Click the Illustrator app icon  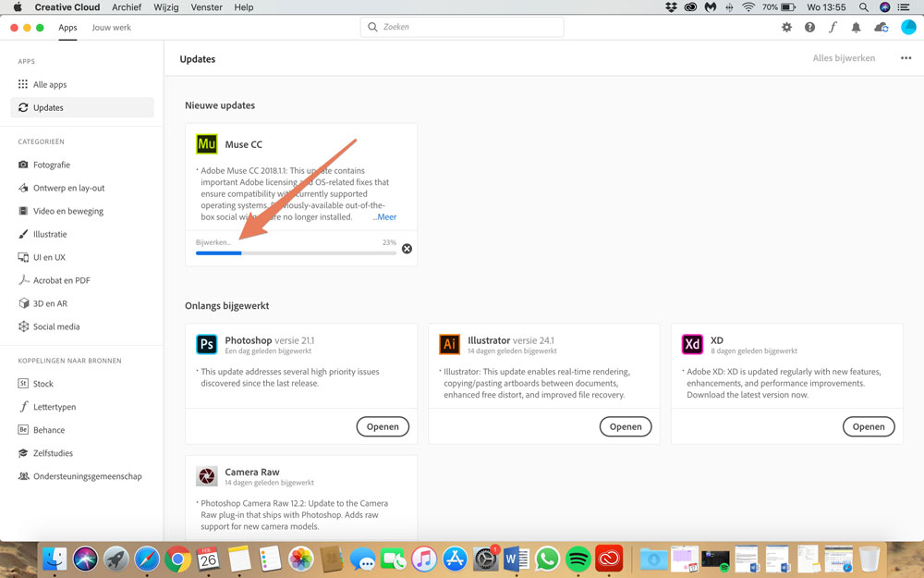coord(450,344)
